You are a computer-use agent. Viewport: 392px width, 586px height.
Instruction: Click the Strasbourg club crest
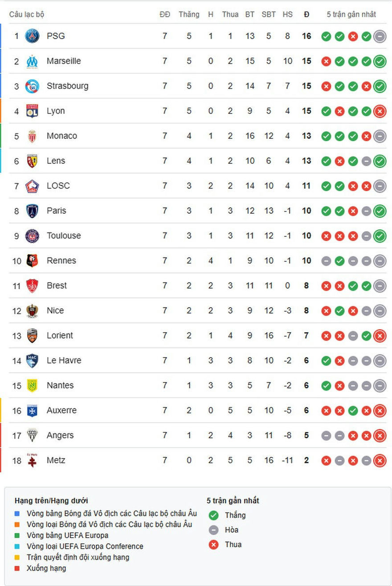coord(32,86)
